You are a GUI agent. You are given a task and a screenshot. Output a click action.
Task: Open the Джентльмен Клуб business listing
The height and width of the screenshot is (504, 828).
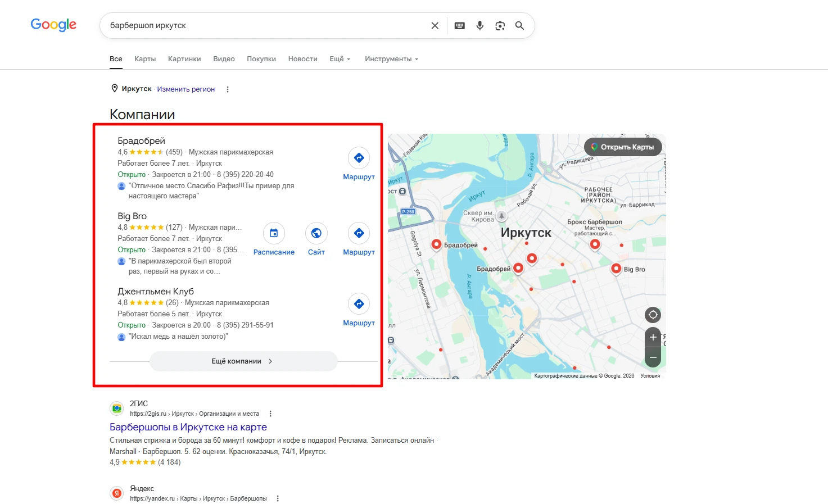[156, 291]
